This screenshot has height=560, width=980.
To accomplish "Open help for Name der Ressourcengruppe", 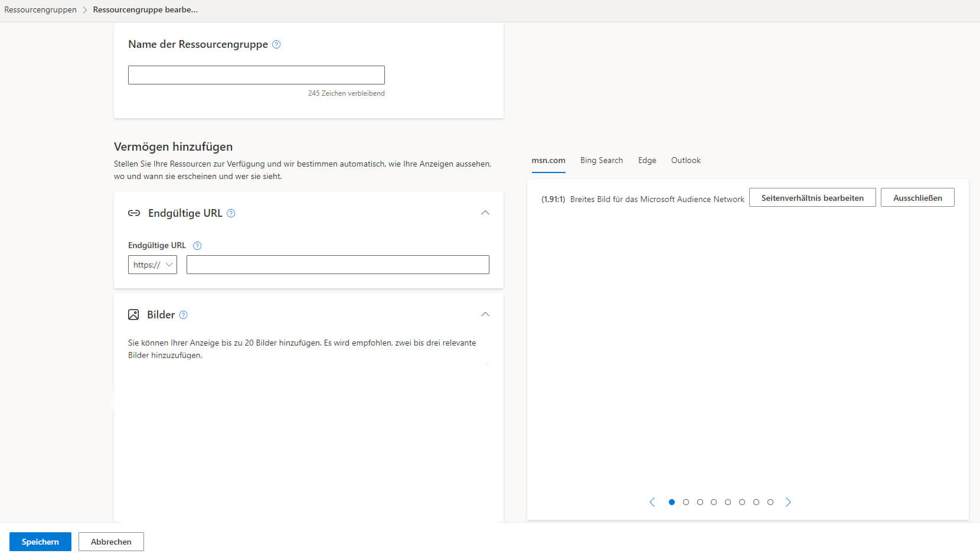I will pyautogui.click(x=276, y=44).
